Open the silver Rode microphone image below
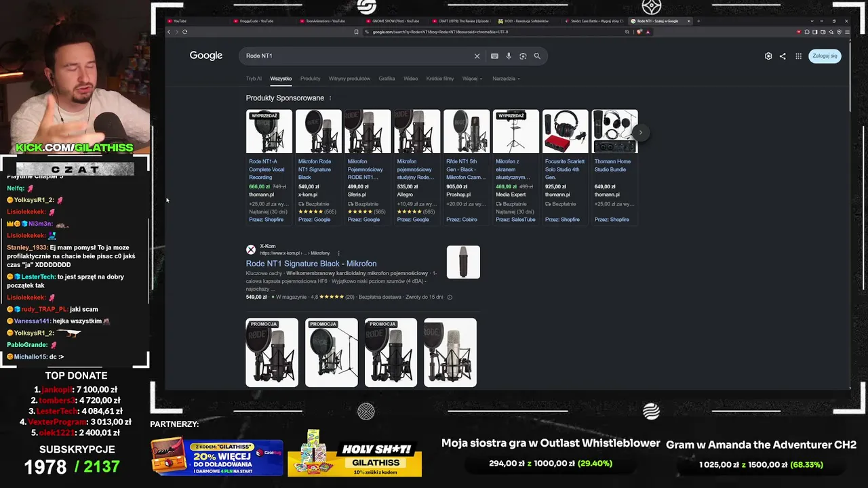The height and width of the screenshot is (488, 868). tap(450, 352)
